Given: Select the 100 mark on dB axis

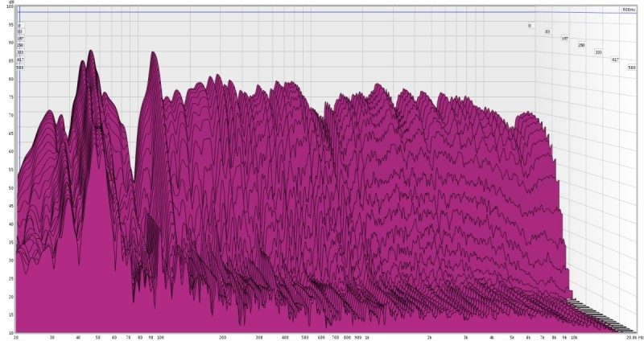Looking at the screenshot, I should [10, 6].
